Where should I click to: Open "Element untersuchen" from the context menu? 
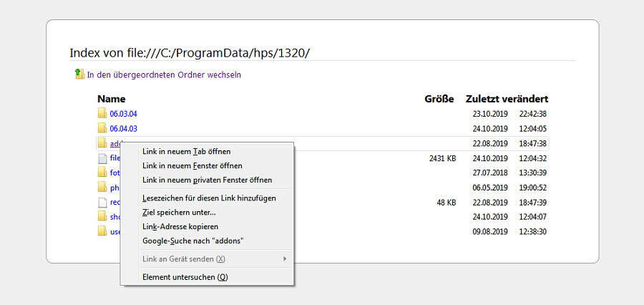click(x=185, y=277)
